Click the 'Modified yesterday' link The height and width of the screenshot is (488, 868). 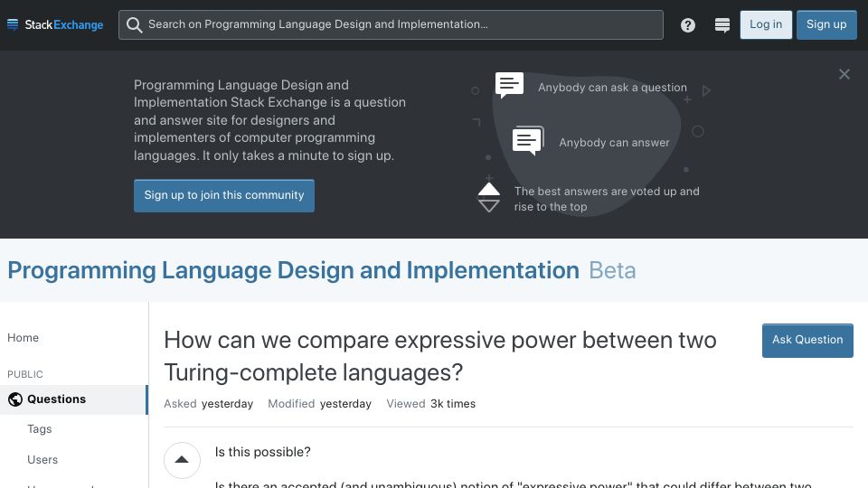[x=319, y=404]
